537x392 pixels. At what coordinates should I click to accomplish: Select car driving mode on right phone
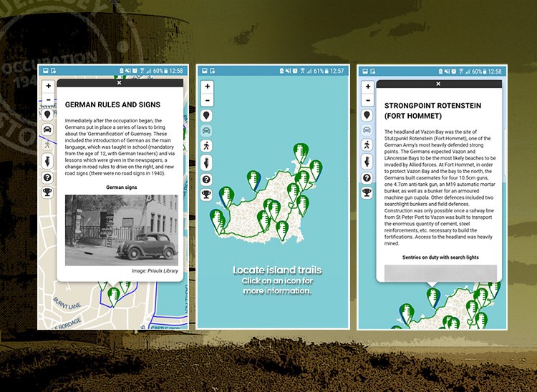pyautogui.click(x=367, y=130)
